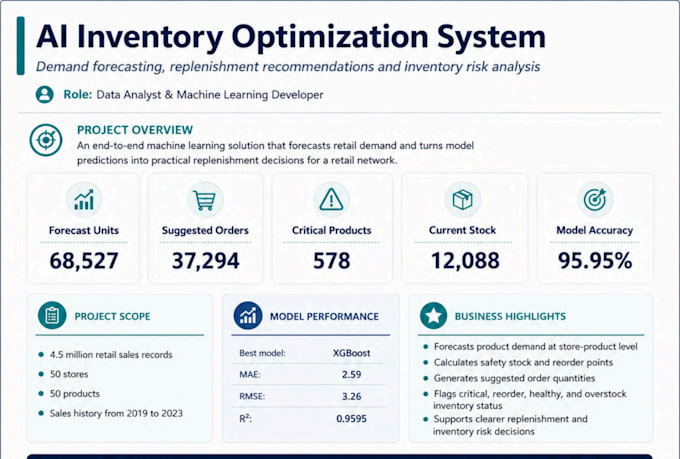Screen dimensions: 680x459
Task: Click the 12,088 stock value
Action: pyautogui.click(x=465, y=261)
